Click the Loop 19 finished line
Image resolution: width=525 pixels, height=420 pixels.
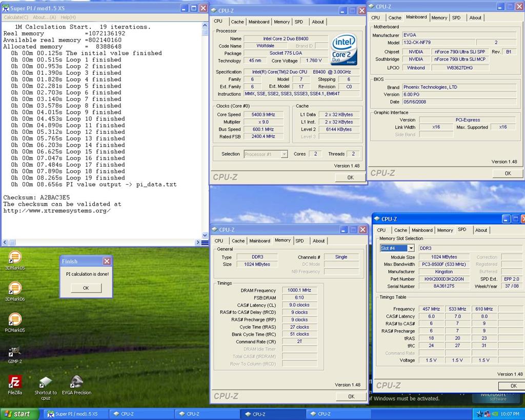point(68,178)
